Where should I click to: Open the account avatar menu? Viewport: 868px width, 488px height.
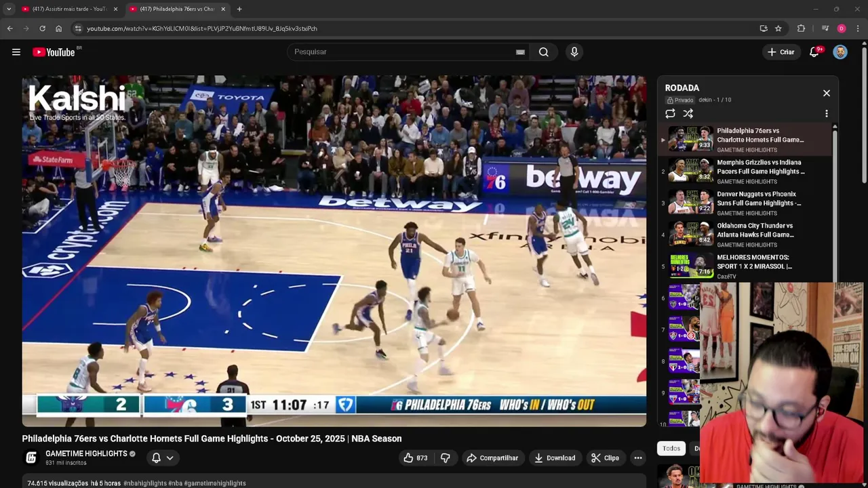click(x=840, y=52)
